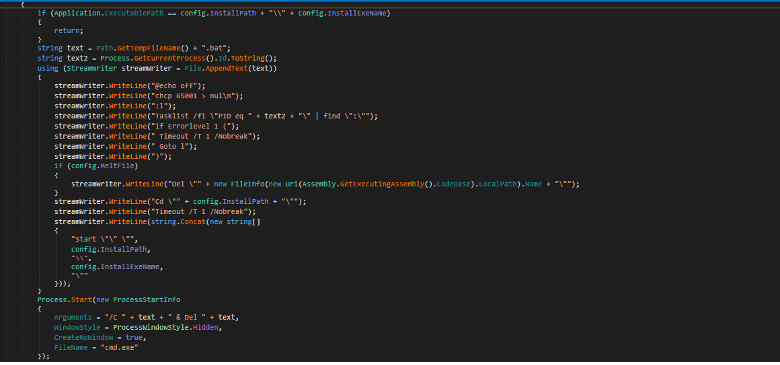Click the "if Errorlevel 1 (" string
Viewport: 780px width, 365px height.
coord(193,126)
